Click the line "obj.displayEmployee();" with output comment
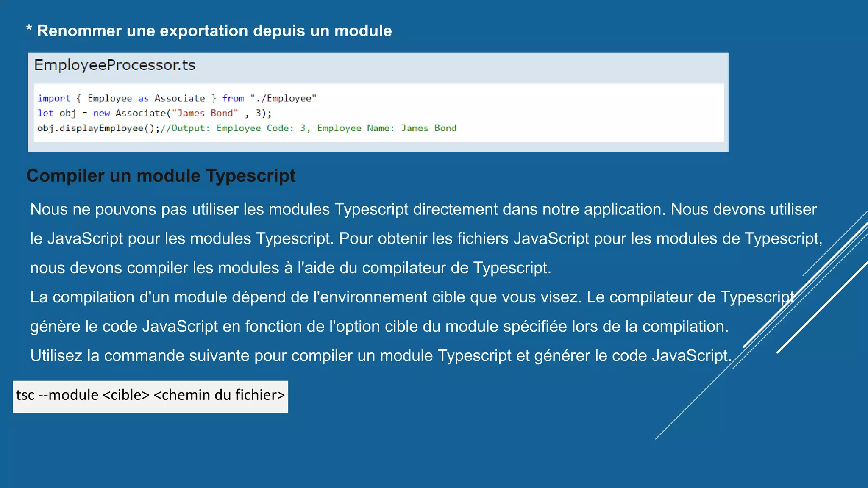This screenshot has height=488, width=868. 247,128
